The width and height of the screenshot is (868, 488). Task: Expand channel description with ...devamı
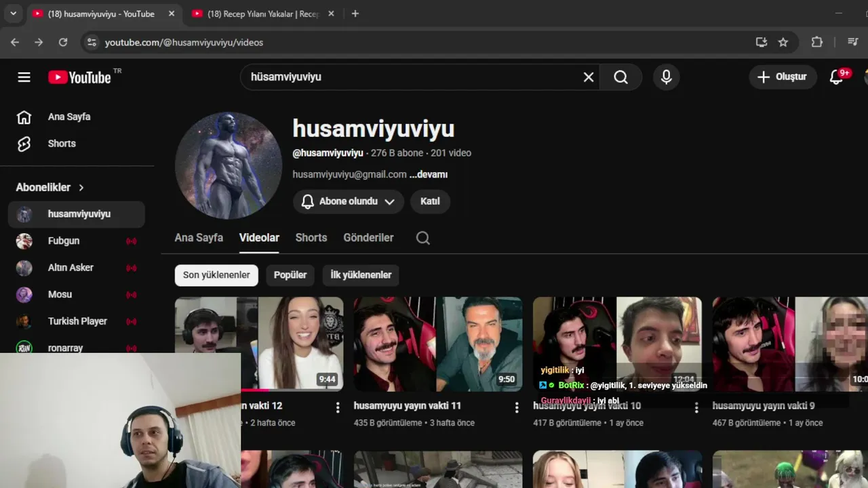click(x=429, y=174)
